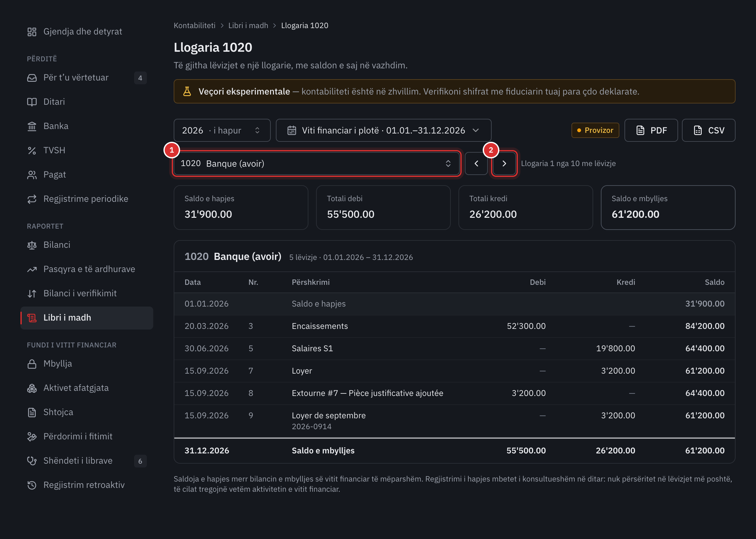Open TVSH percent icon
Image resolution: width=756 pixels, height=539 pixels.
click(x=32, y=150)
